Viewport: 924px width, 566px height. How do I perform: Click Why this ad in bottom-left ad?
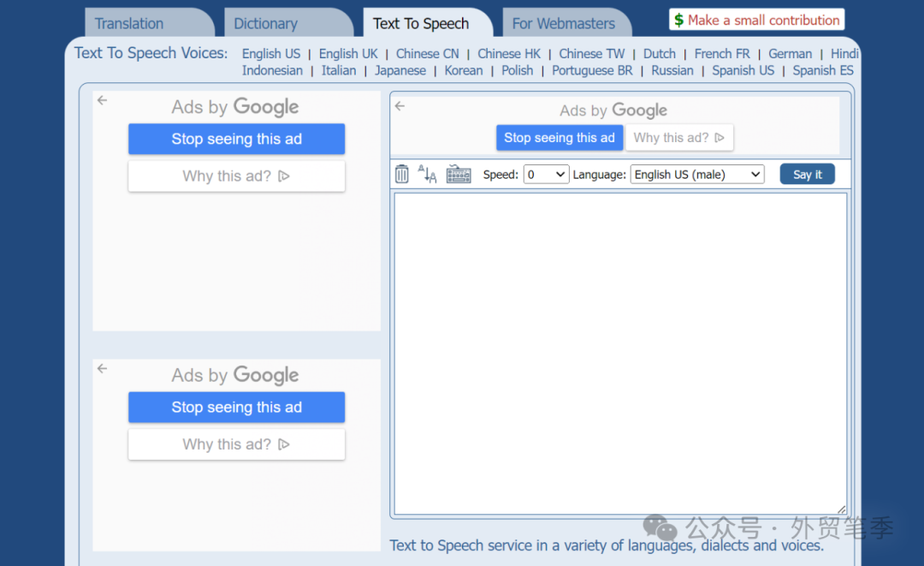(x=236, y=444)
